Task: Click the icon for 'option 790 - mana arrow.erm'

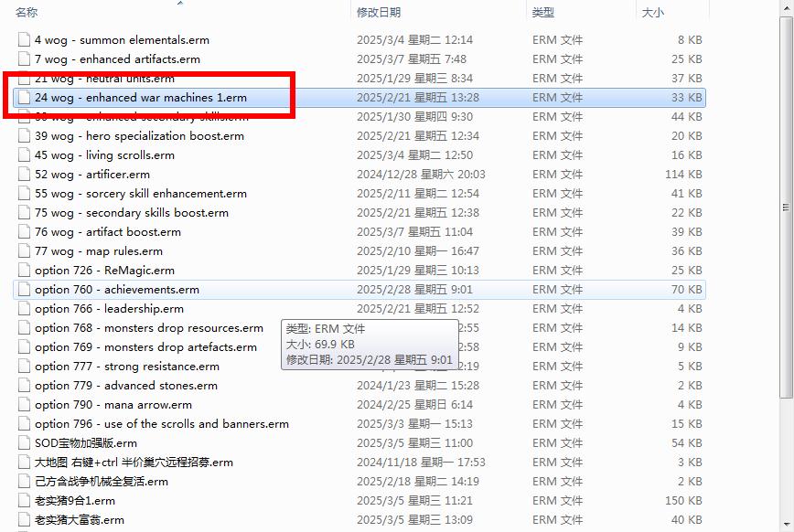Action: (24, 404)
